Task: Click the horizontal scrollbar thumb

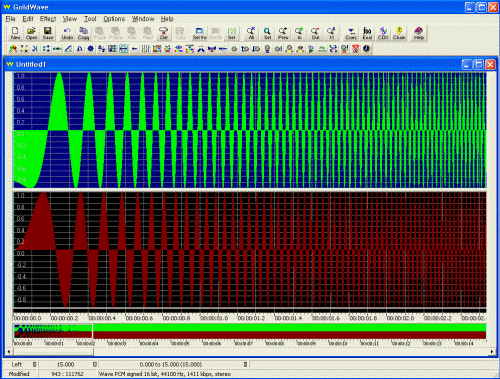Action: click(53, 351)
